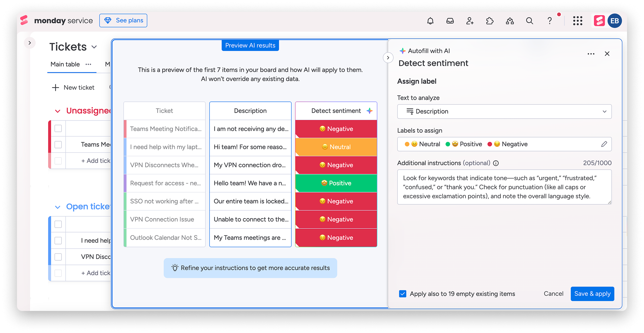The width and height of the screenshot is (644, 333).
Task: Open the EB profile avatar
Action: (x=615, y=21)
